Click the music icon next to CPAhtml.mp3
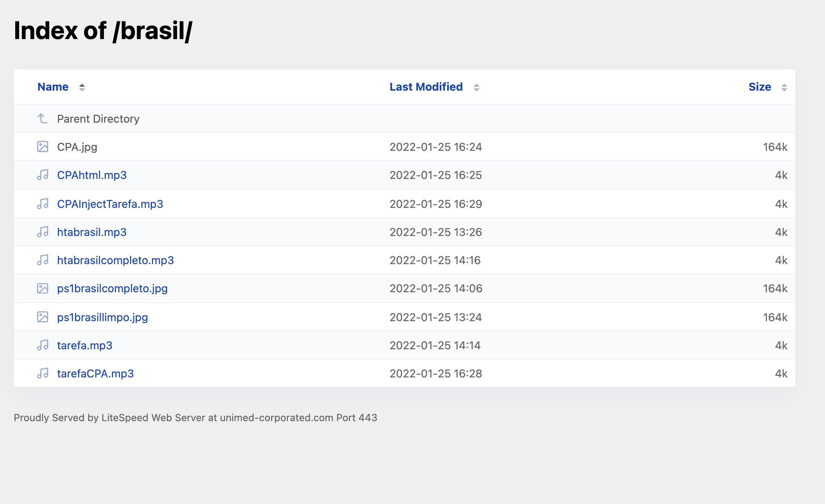825x504 pixels. [x=43, y=175]
